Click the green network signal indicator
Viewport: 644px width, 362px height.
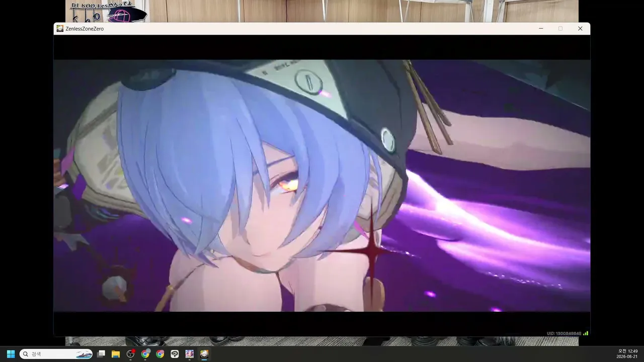(x=586, y=333)
